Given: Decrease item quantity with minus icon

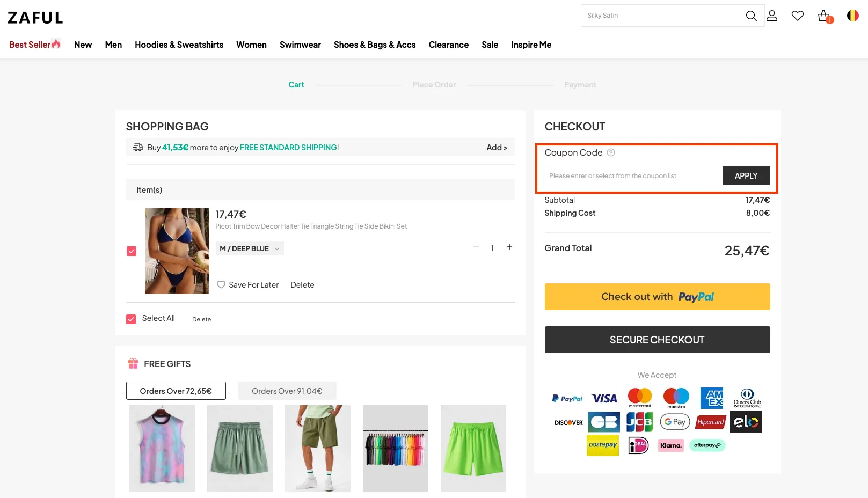Looking at the screenshot, I should (476, 247).
